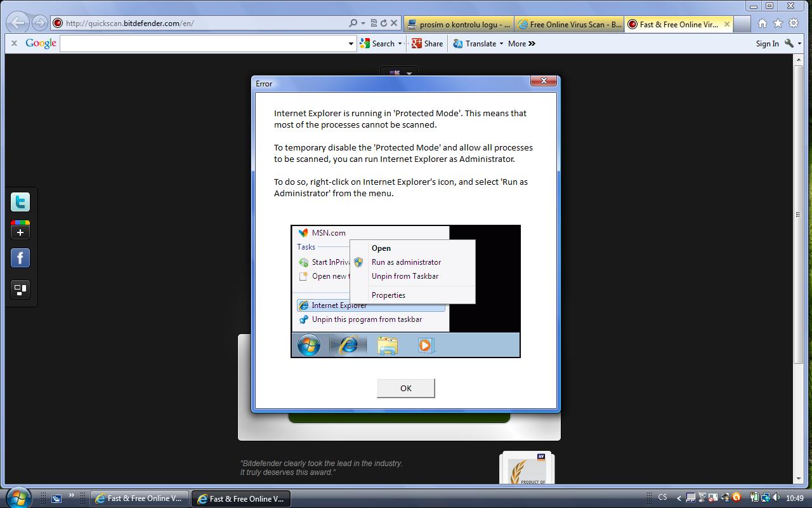Image resolution: width=812 pixels, height=508 pixels.
Task: Stop page loading with the X icon
Action: tap(393, 23)
